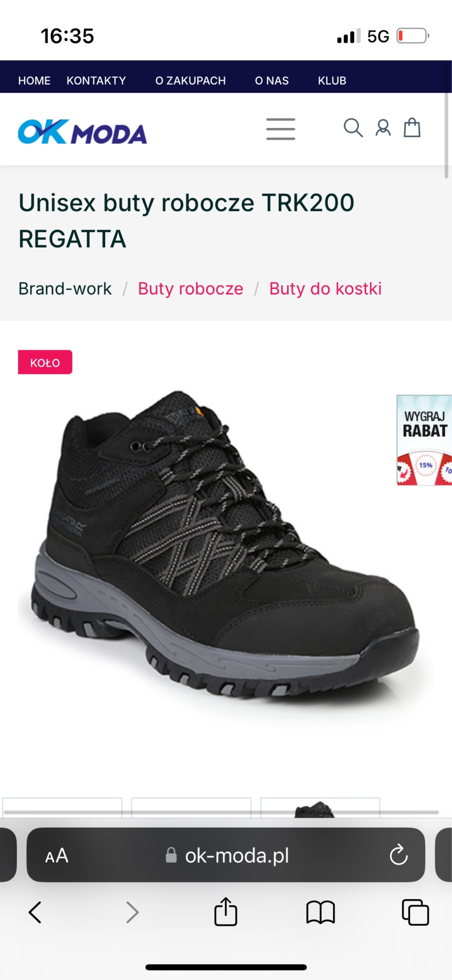Tap the Safari reload icon
This screenshot has width=452, height=980.
(398, 855)
